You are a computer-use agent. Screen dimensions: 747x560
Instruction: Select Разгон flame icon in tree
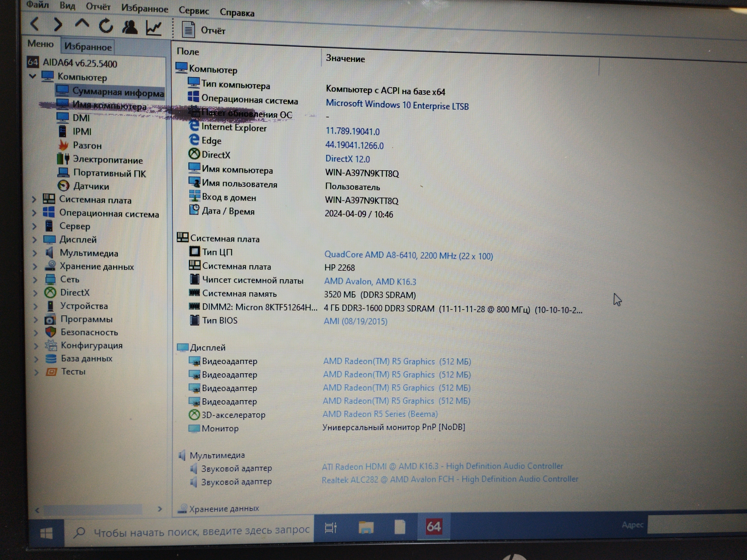point(63,145)
